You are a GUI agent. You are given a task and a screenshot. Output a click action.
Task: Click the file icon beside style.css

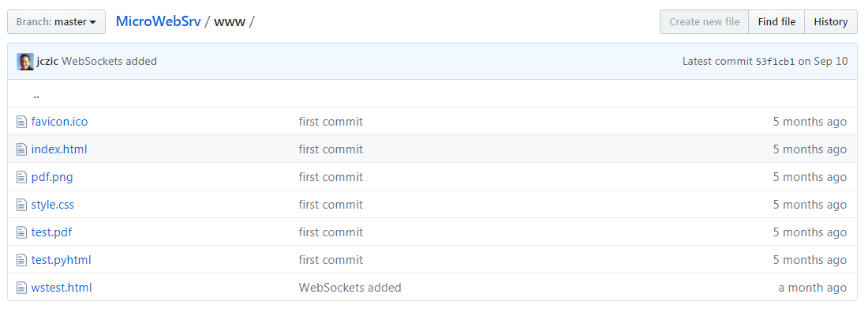pos(21,205)
